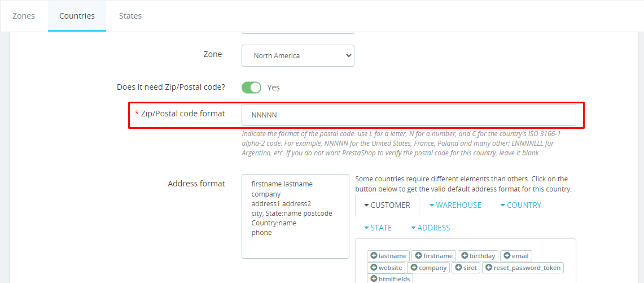Expand the COUNTRY fields section
The image size is (644, 283).
[x=520, y=205]
